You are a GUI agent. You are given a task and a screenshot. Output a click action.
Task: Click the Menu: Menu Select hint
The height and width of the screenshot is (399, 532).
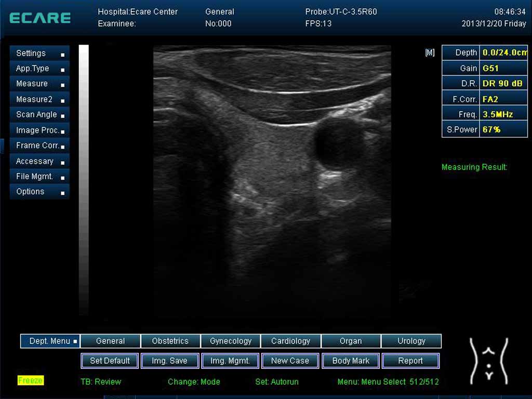[x=371, y=382]
